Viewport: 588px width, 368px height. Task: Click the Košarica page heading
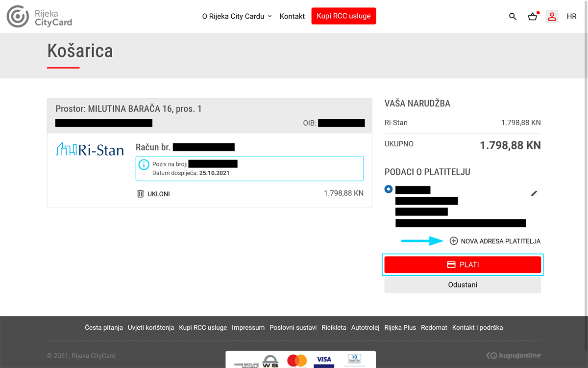(80, 51)
